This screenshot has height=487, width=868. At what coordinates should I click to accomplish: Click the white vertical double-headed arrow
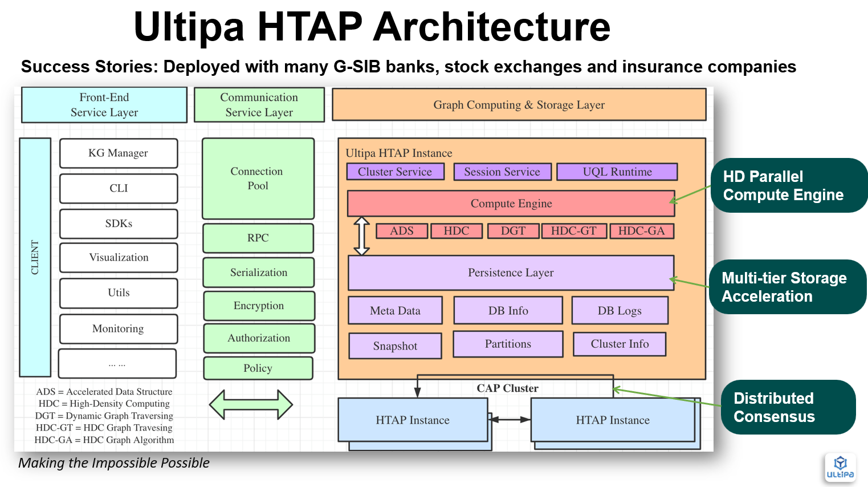362,236
